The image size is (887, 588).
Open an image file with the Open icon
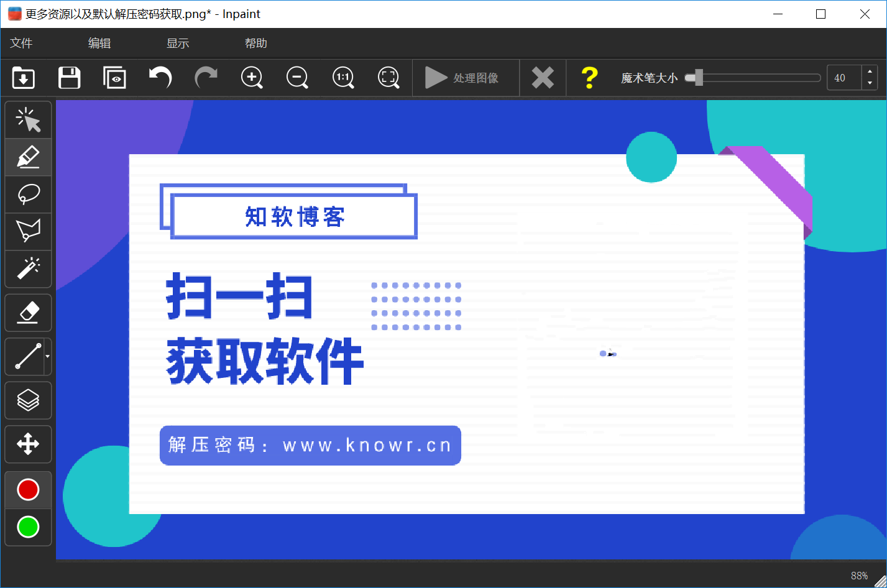tap(24, 78)
